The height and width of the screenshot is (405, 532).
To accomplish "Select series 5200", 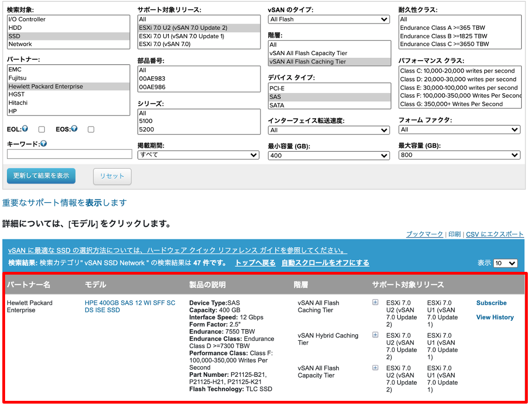I will (x=199, y=129).
